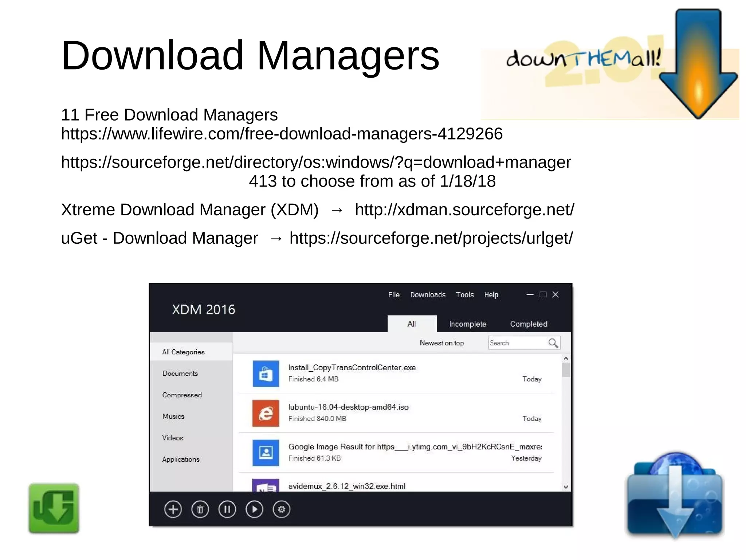
Task: Click the blue download folder globe icon
Action: [x=675, y=496]
